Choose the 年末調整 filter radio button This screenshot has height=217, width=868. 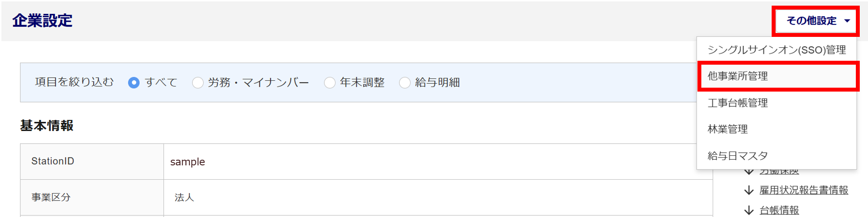pos(330,82)
